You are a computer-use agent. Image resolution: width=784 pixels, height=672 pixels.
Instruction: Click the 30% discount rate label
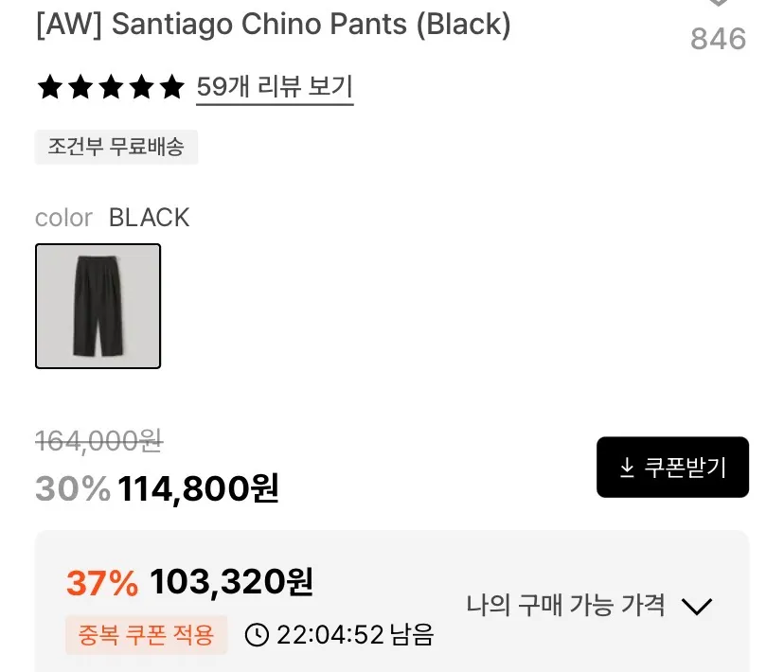pos(73,488)
